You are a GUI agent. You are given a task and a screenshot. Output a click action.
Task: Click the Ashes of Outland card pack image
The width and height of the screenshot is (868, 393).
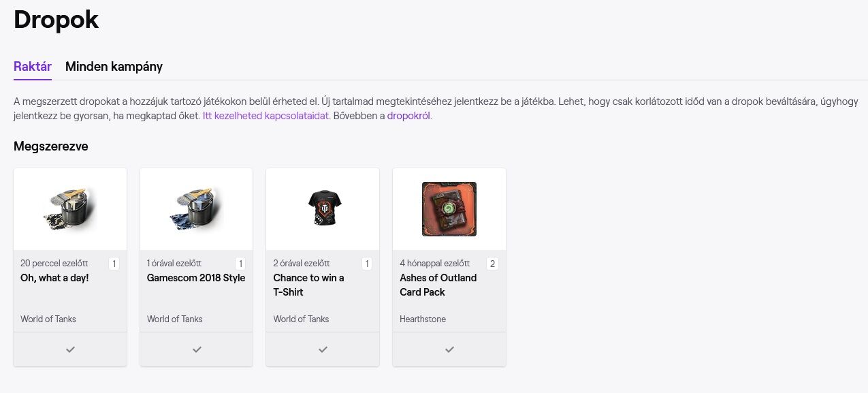[449, 209]
